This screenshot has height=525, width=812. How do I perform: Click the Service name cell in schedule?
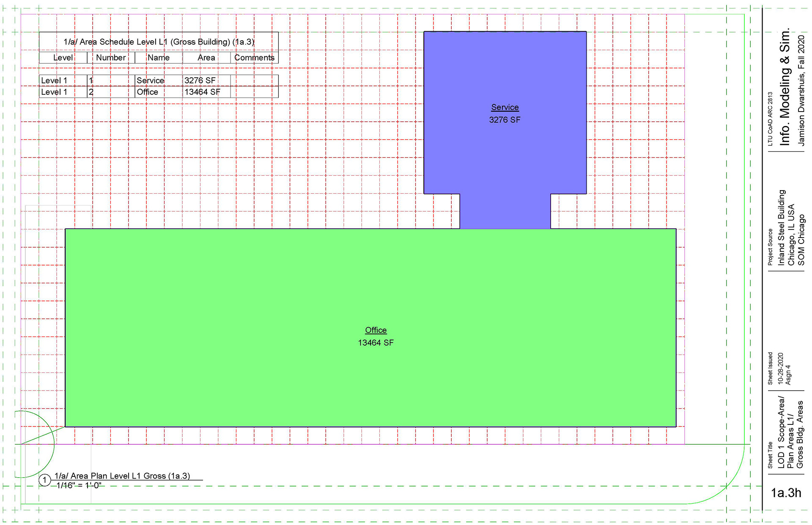[150, 81]
